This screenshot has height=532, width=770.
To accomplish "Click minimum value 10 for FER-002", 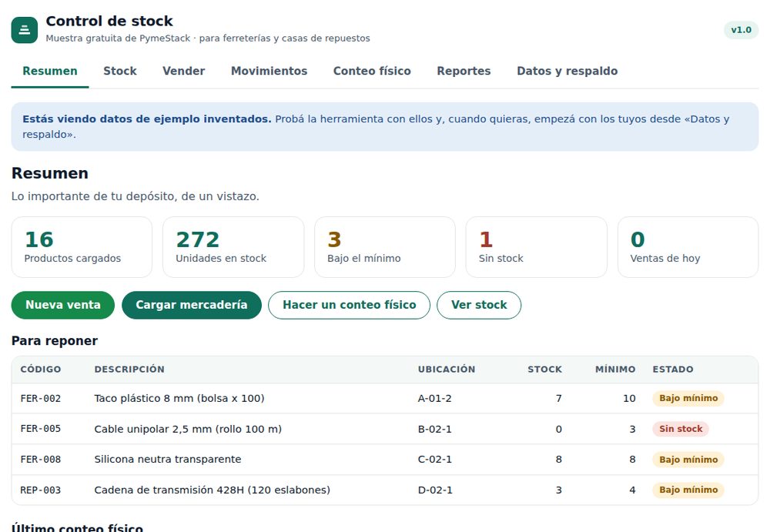I will pyautogui.click(x=630, y=398).
